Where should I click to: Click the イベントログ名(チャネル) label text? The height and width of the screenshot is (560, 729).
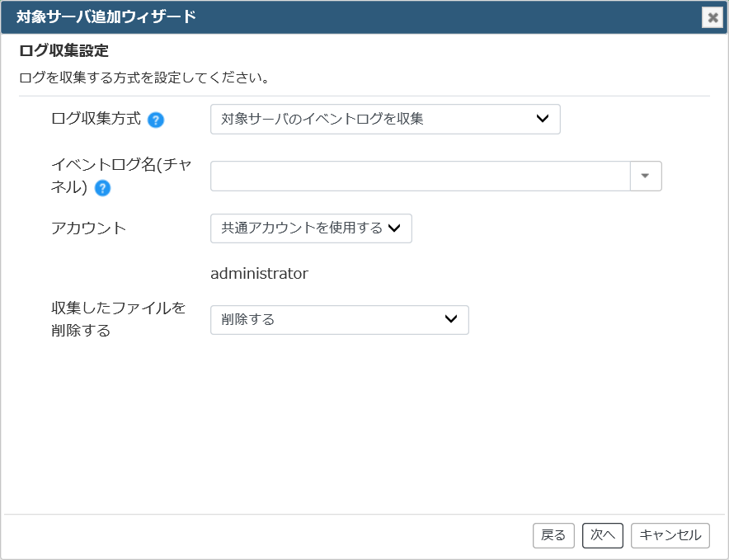pyautogui.click(x=121, y=176)
